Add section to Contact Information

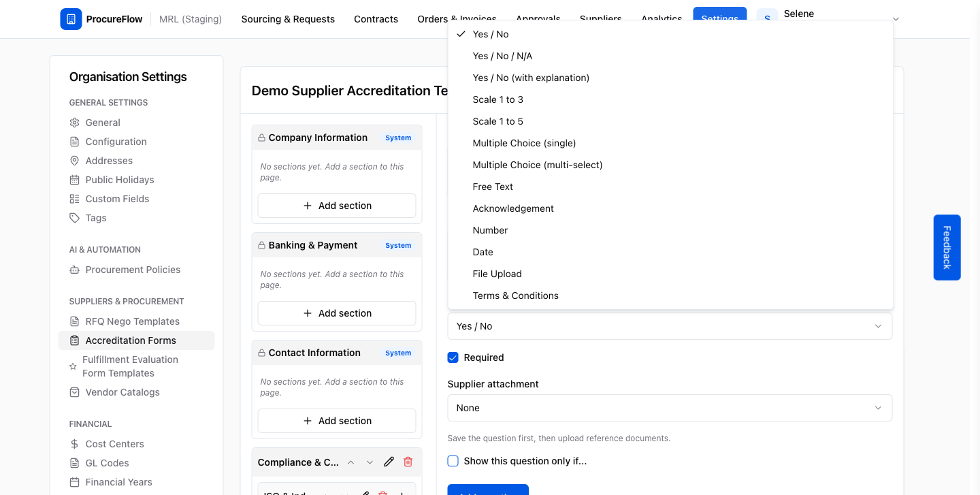[x=337, y=421]
